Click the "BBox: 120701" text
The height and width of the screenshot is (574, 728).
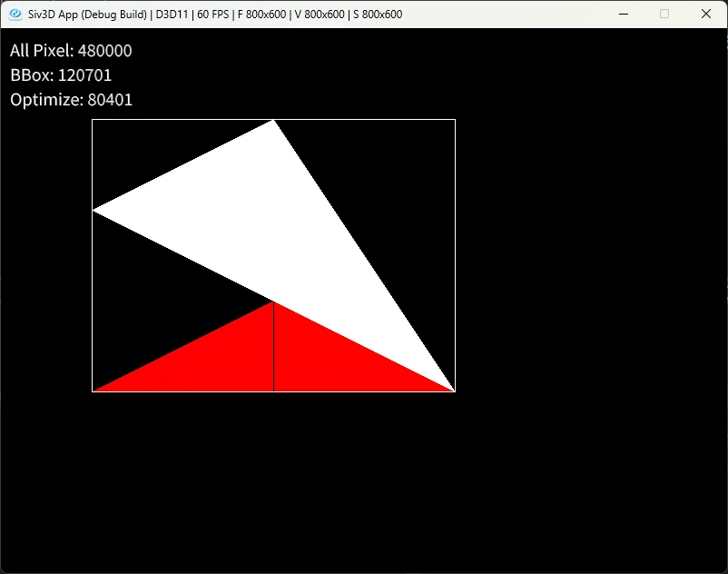pyautogui.click(x=61, y=75)
